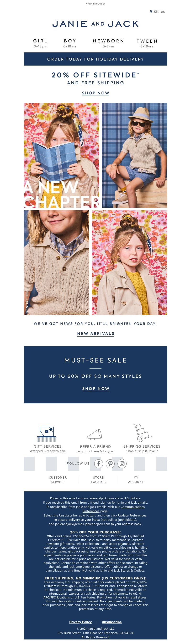
Task: Open the Newborn 0-24m category
Action: [x=108, y=43]
